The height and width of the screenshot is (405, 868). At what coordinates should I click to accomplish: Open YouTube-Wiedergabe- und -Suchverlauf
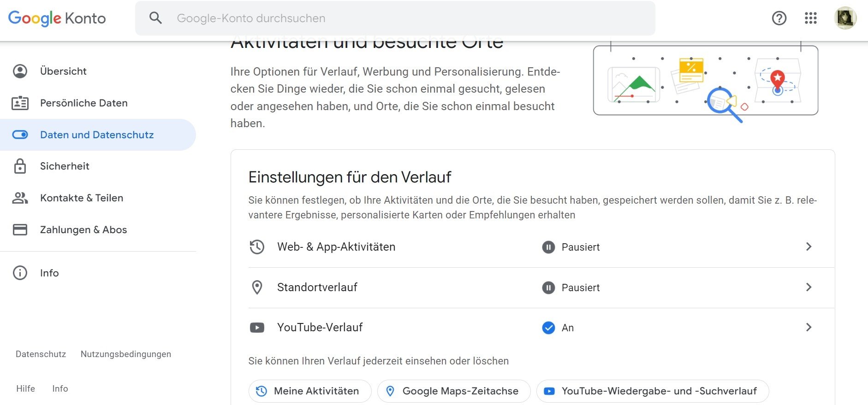(653, 391)
